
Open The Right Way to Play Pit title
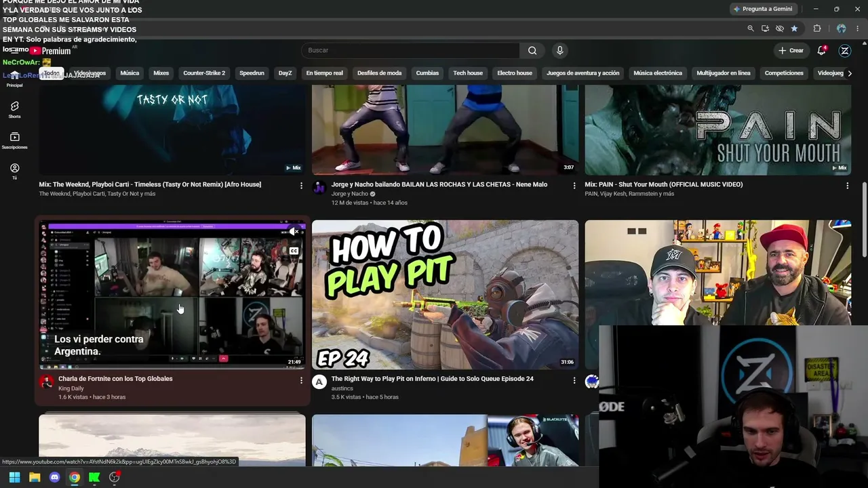pos(432,379)
